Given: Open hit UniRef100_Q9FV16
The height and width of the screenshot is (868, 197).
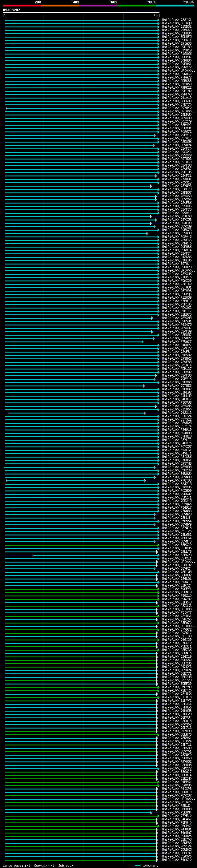Looking at the screenshot, I should point(176,379).
